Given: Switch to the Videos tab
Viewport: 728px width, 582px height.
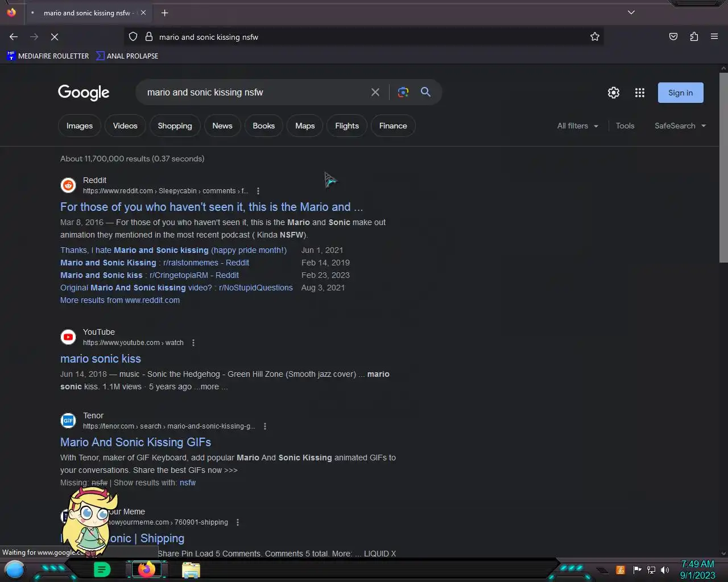Looking at the screenshot, I should point(125,126).
